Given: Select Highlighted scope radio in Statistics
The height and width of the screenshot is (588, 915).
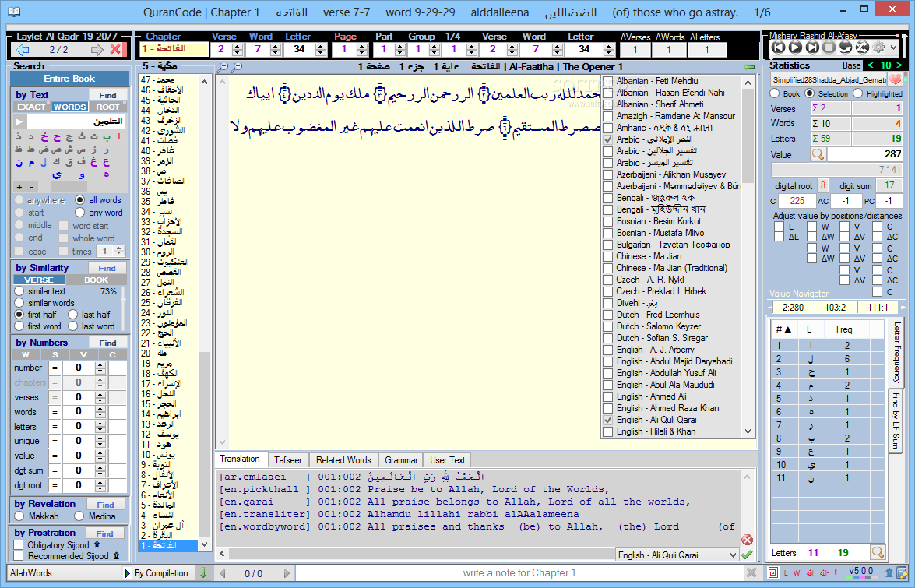Looking at the screenshot, I should point(858,93).
